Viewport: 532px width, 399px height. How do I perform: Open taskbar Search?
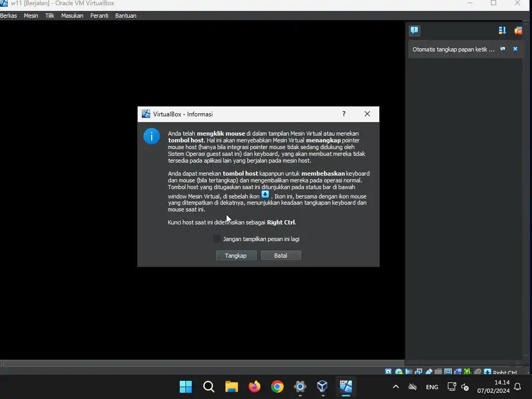(209, 387)
